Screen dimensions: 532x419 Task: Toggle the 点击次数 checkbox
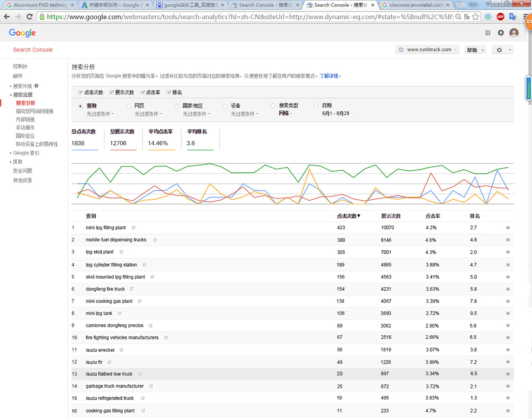click(80, 92)
